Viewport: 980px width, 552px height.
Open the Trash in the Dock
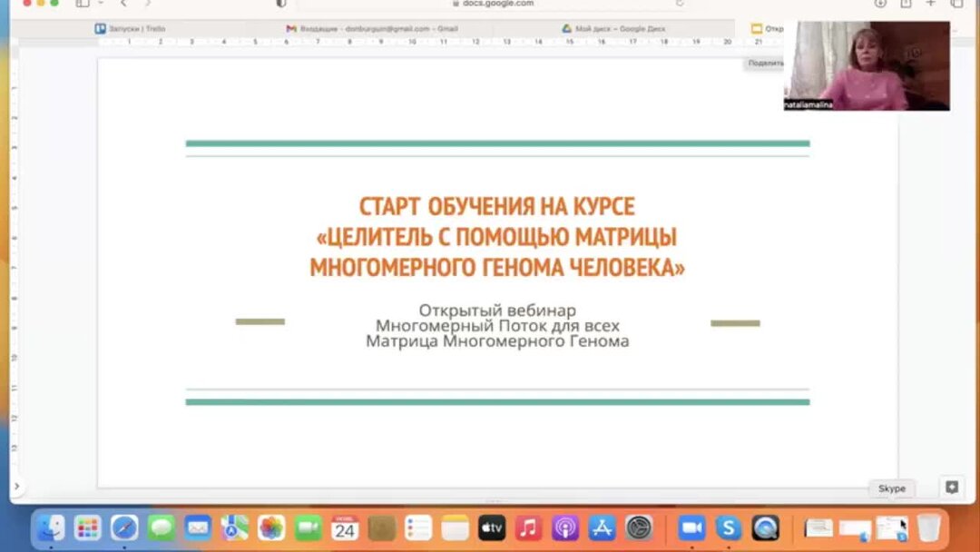pos(926,527)
